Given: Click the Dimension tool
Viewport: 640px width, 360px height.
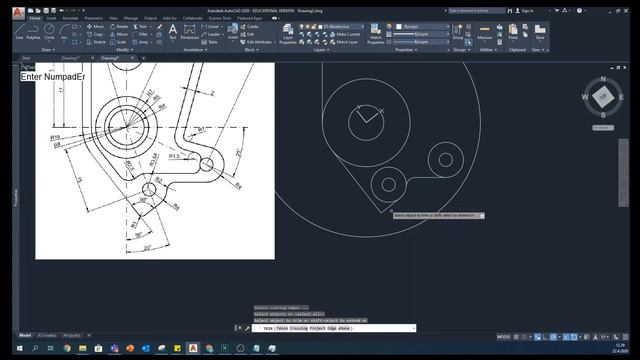Looking at the screenshot, I should 189,31.
